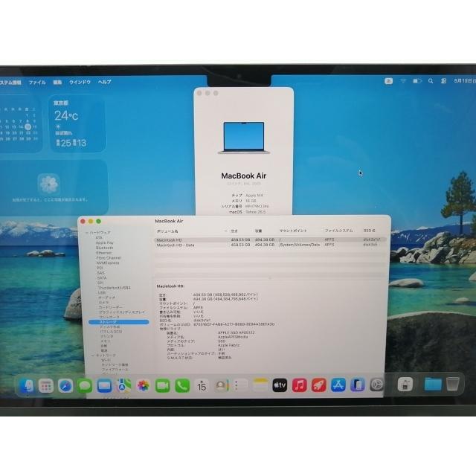
Task: Select ストレージ in hardware sidebar
Action: [119, 322]
